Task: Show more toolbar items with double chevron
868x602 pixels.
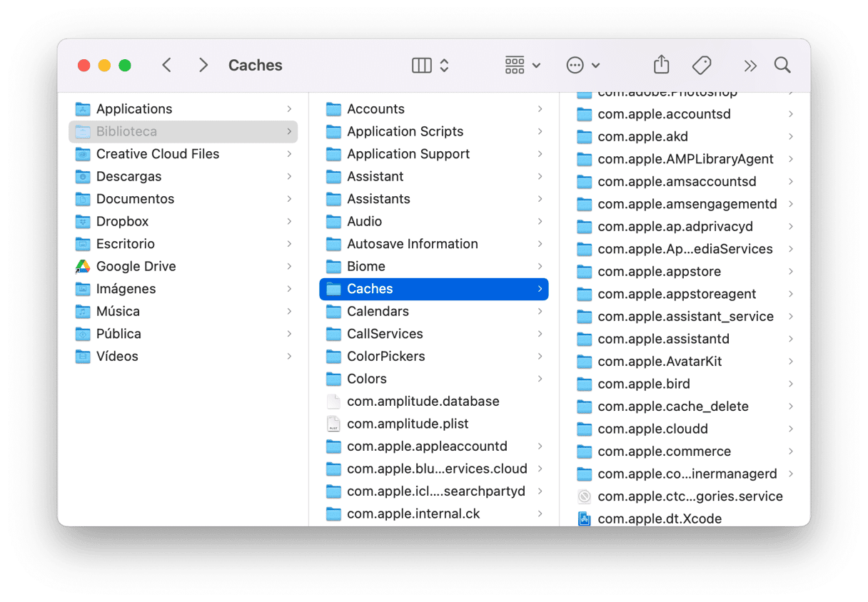Action: pos(750,66)
